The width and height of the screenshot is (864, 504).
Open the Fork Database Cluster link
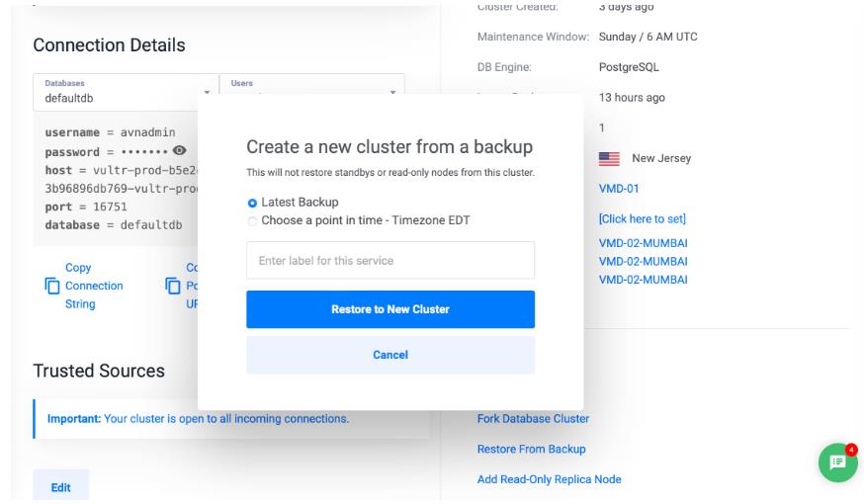533,418
